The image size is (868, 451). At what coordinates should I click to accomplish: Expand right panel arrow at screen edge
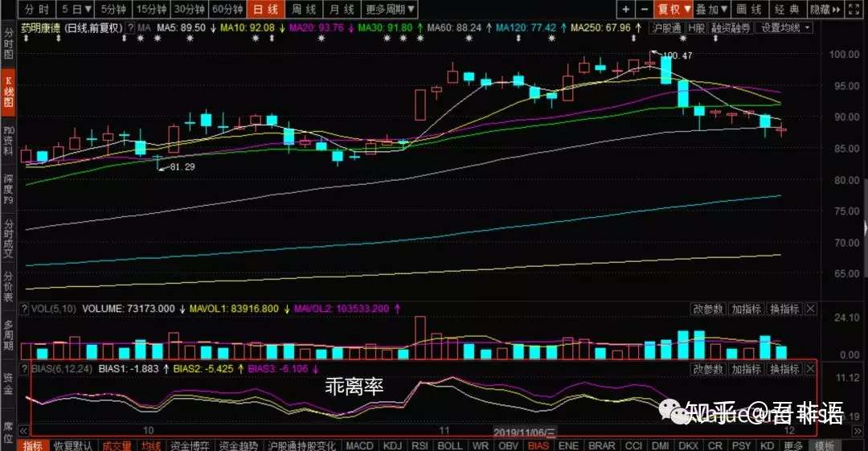point(866,228)
